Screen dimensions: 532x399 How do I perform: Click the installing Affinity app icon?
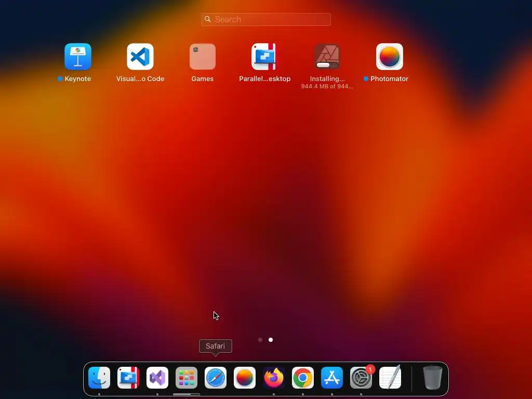[327, 56]
